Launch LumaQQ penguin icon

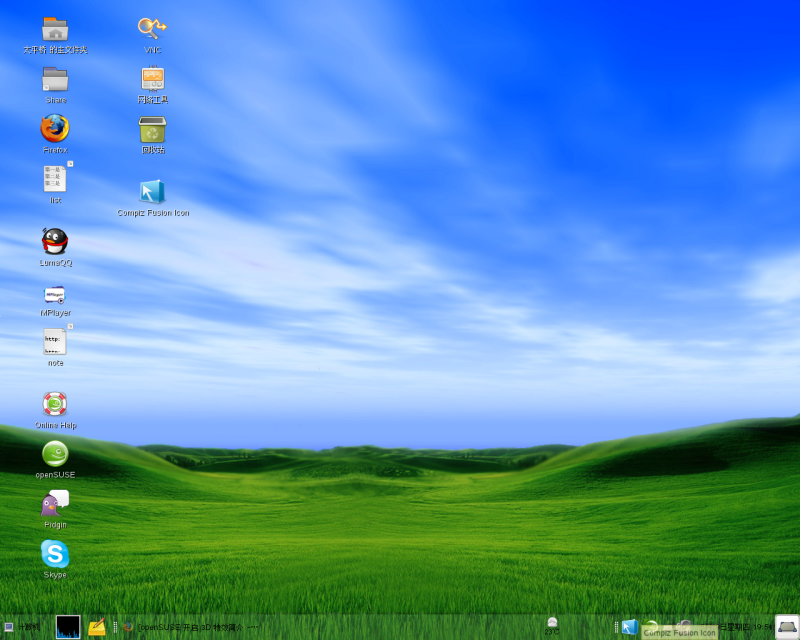[x=55, y=241]
